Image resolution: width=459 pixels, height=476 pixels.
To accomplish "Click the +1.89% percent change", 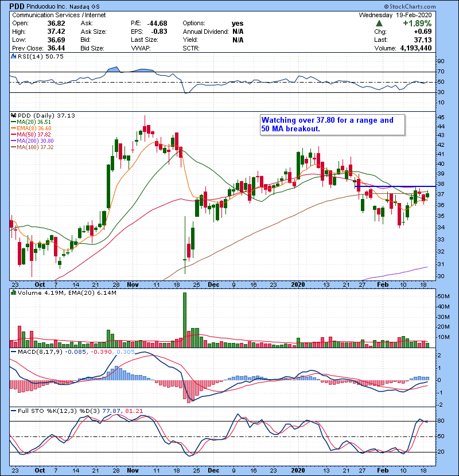I will point(417,24).
